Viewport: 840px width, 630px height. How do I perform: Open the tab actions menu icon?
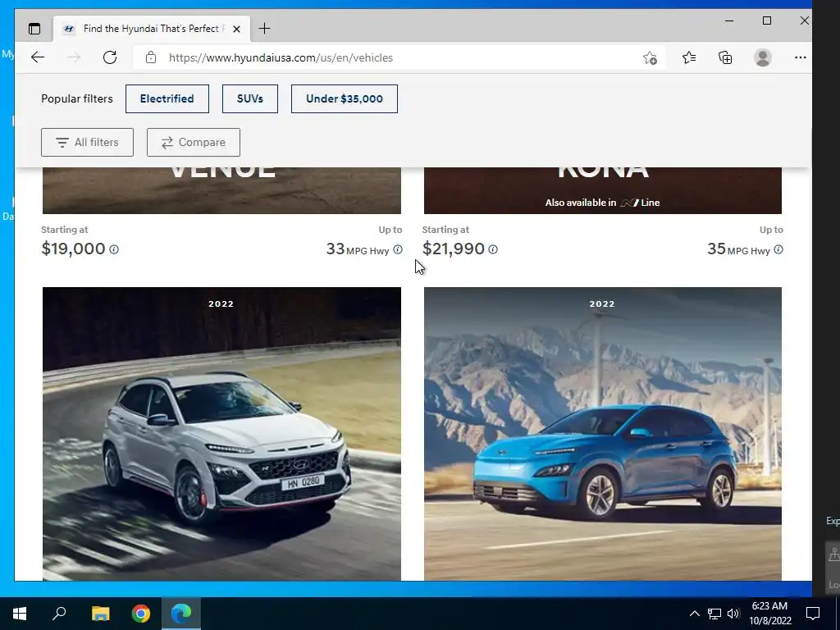34,29
